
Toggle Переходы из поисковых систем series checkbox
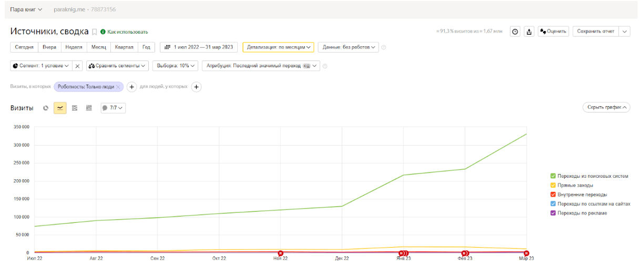(553, 176)
